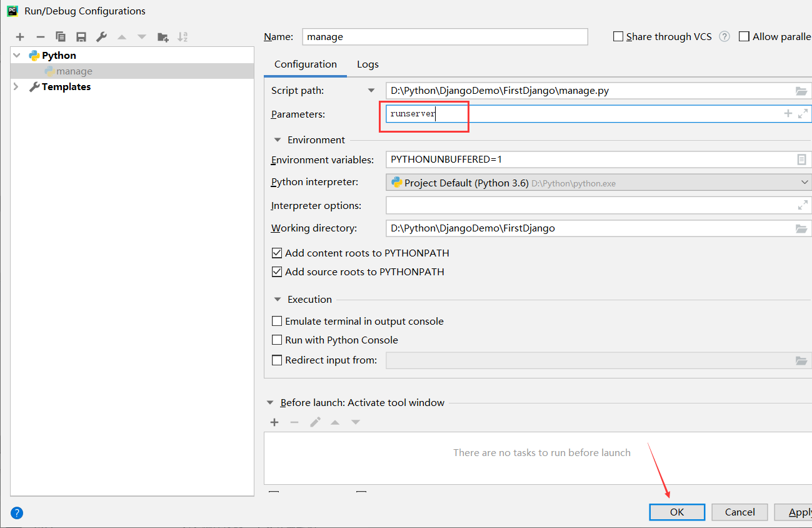Remove the before launch task
Viewport: 812px width, 528px height.
[x=294, y=422]
